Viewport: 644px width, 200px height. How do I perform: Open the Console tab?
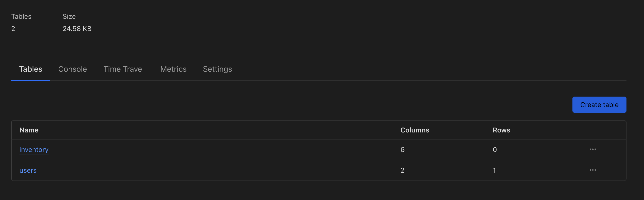coord(73,69)
